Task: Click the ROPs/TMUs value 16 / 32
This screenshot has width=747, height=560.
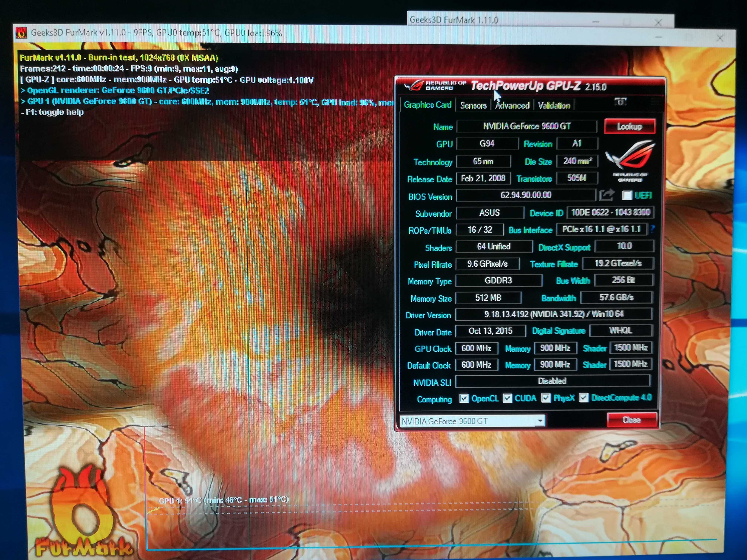Action: coord(480,230)
